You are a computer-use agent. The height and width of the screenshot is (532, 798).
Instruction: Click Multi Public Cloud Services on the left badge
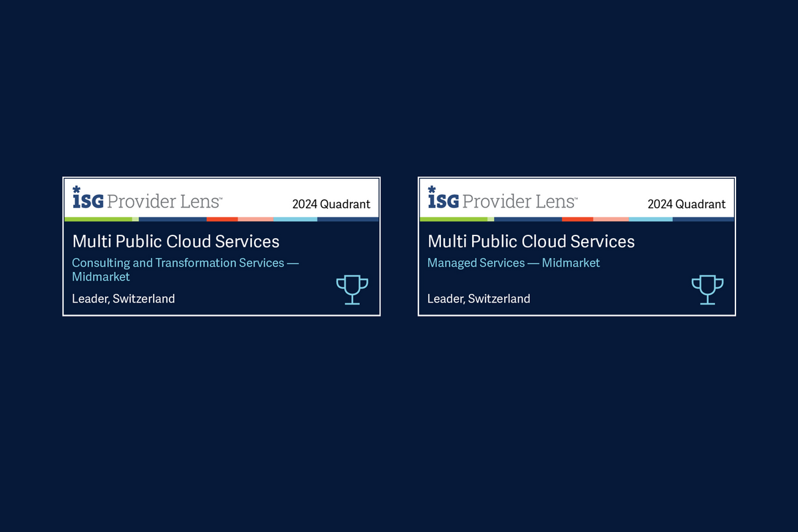[x=176, y=241]
